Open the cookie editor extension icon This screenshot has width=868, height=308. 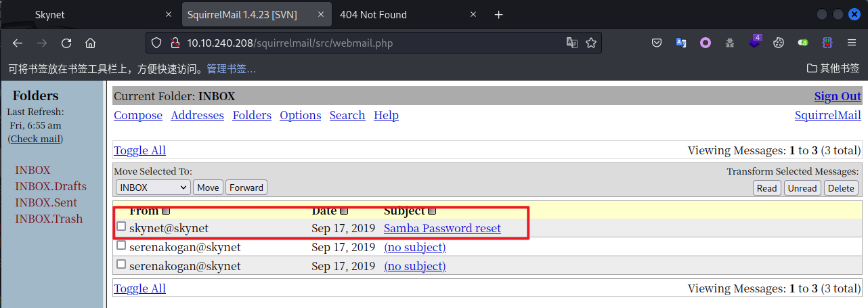coord(779,43)
